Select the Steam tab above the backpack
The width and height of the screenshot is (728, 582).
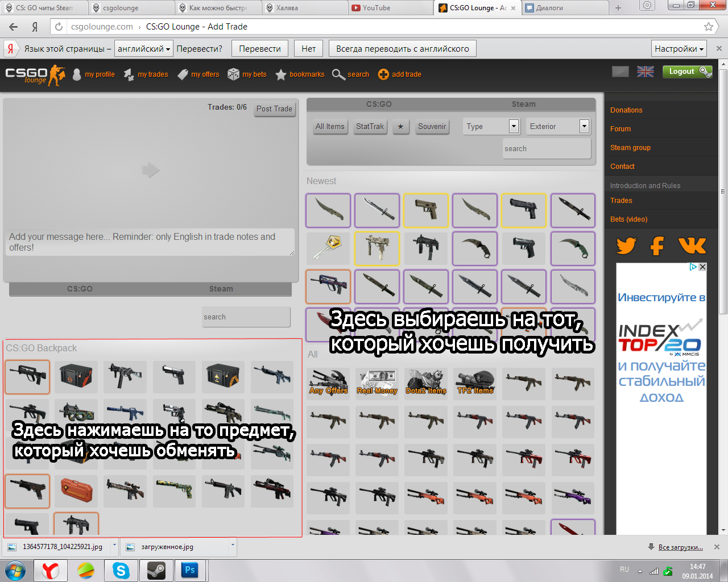pyautogui.click(x=221, y=289)
